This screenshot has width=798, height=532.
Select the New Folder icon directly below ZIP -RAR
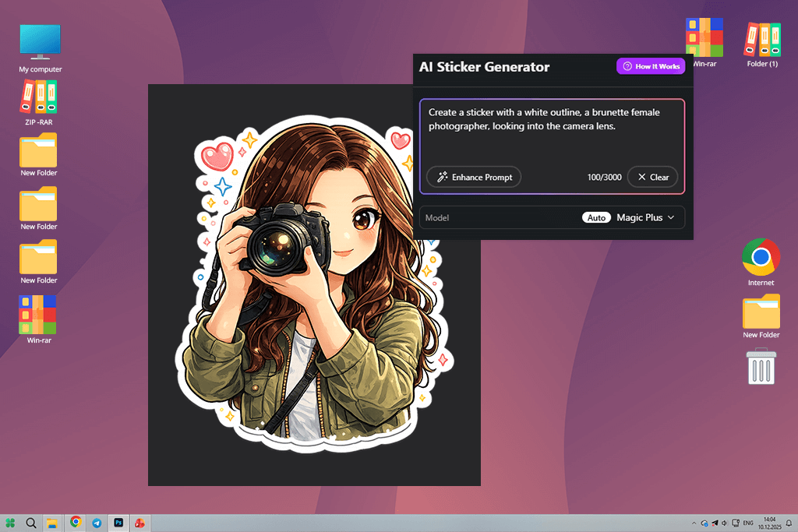[x=38, y=155]
